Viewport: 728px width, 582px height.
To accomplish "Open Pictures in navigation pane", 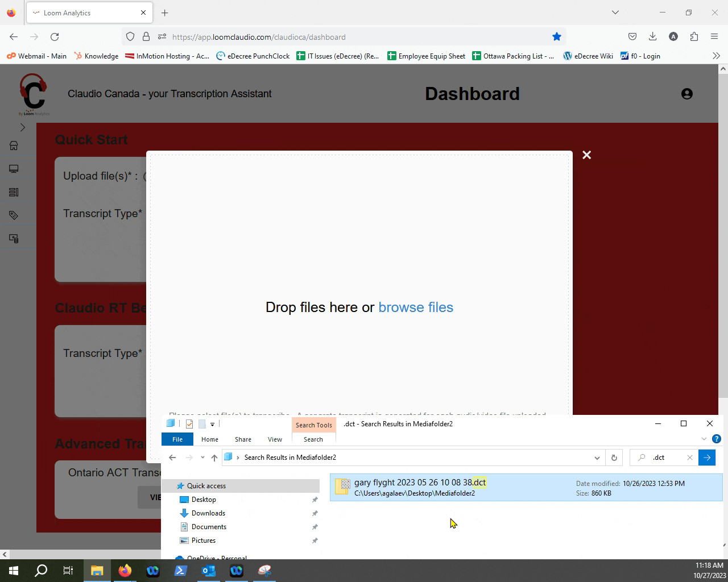I will coord(203,541).
